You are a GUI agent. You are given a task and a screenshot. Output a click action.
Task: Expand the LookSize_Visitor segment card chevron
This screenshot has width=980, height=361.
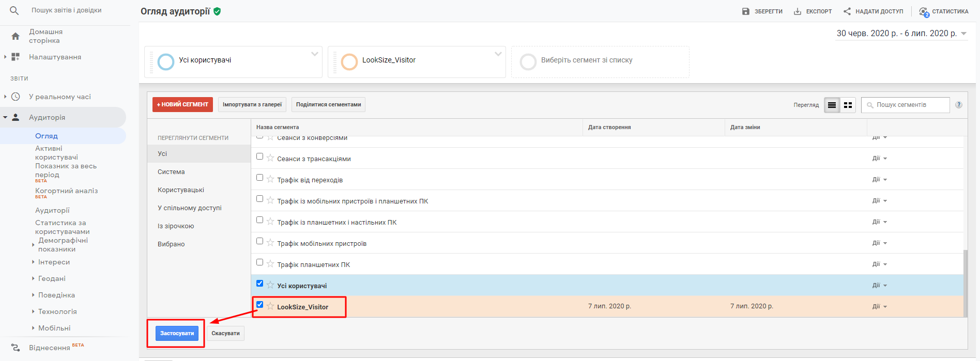pos(498,54)
